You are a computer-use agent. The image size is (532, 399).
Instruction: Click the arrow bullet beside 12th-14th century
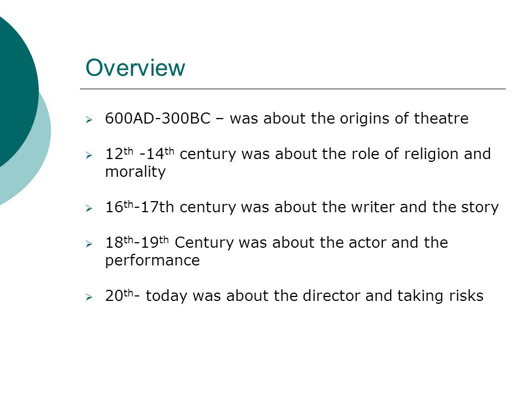click(x=89, y=155)
